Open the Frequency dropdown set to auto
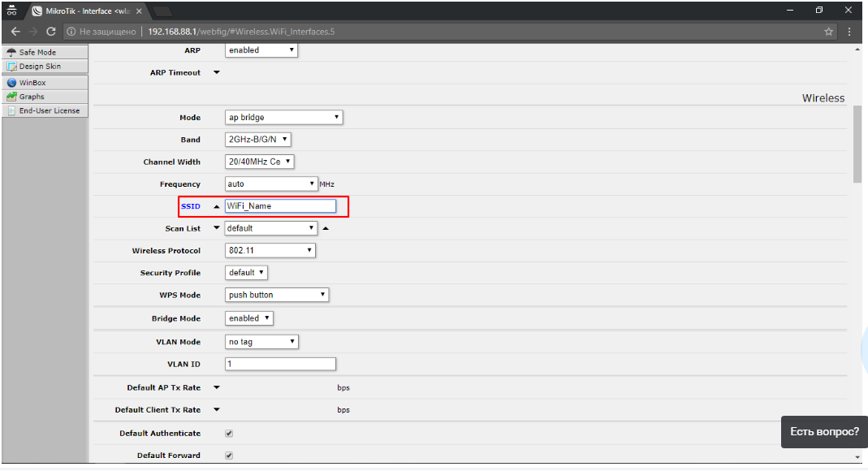The width and height of the screenshot is (868, 471). (x=271, y=184)
